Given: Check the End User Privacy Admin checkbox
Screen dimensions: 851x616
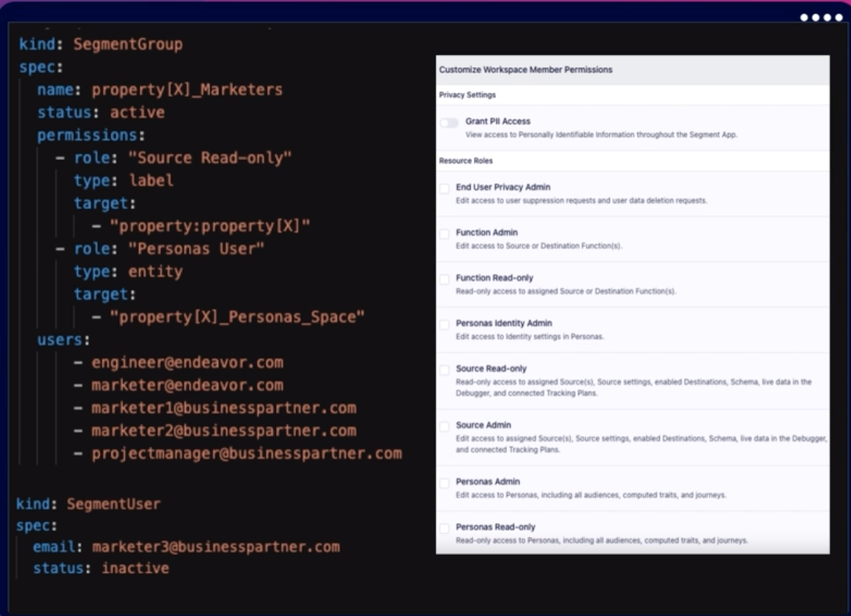Looking at the screenshot, I should coord(445,189).
